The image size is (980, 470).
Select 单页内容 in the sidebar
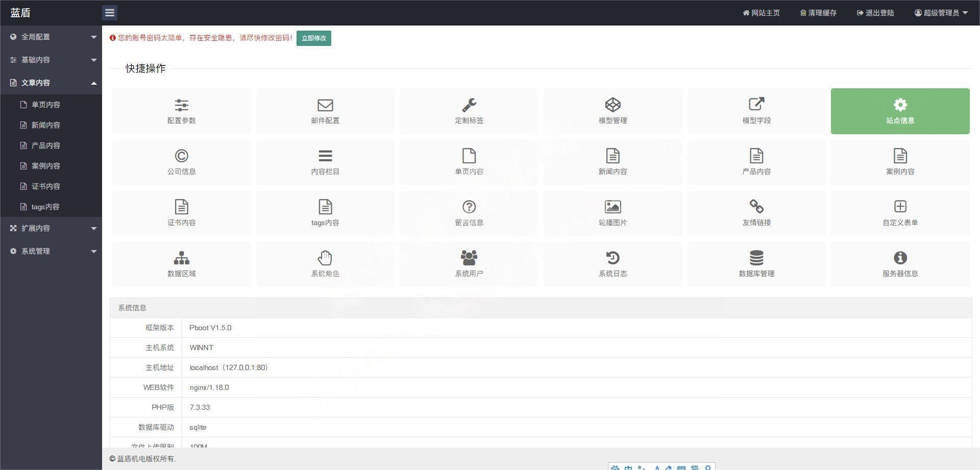(51, 105)
